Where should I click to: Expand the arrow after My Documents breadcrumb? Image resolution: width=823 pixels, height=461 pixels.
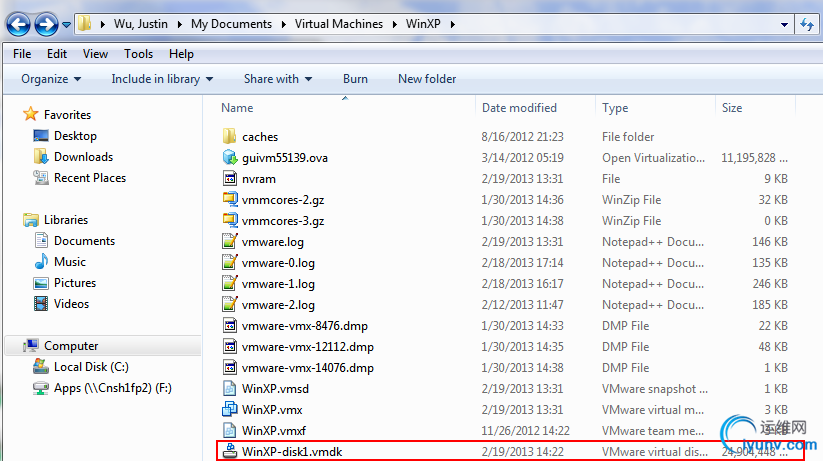[x=283, y=24]
